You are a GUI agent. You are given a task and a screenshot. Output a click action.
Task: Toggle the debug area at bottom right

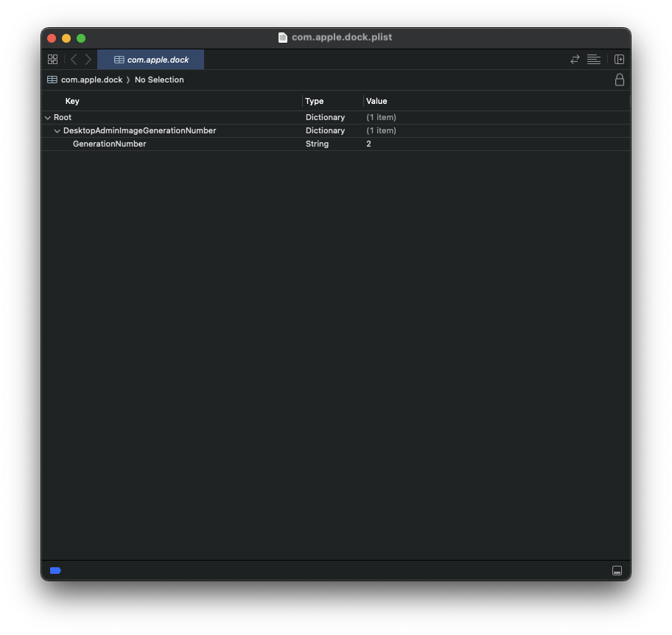[x=617, y=571]
